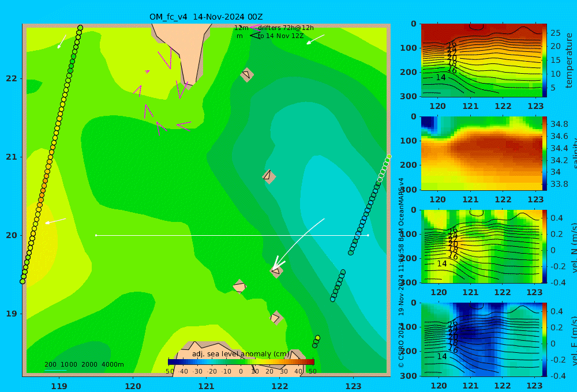Screen dimensions: 577x392
Task: Click the '25' temperature colorbar value
Action: click(x=555, y=33)
